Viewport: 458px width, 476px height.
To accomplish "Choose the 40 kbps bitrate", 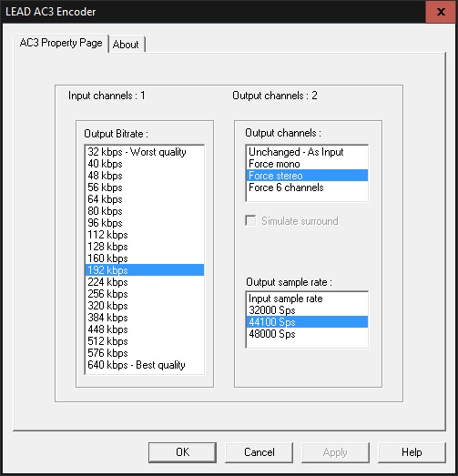I will click(145, 164).
